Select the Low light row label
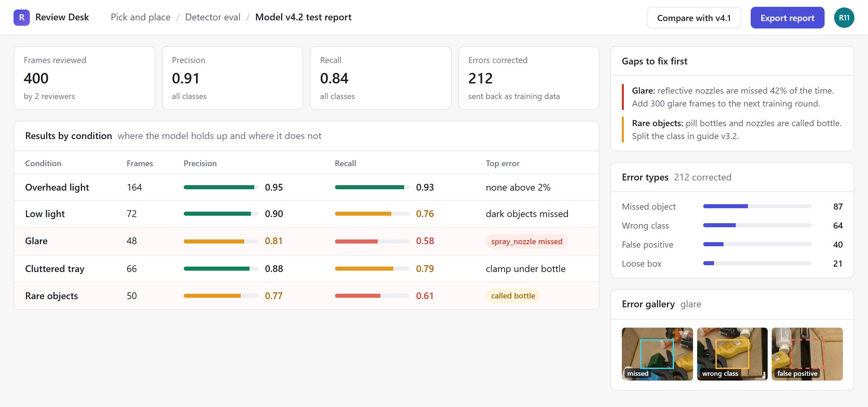The height and width of the screenshot is (407, 868). coord(45,214)
